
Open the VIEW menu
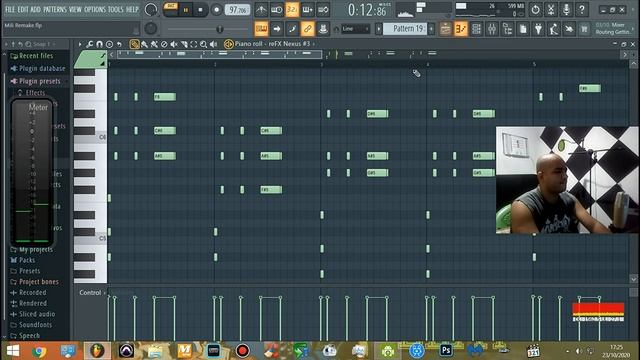click(75, 9)
